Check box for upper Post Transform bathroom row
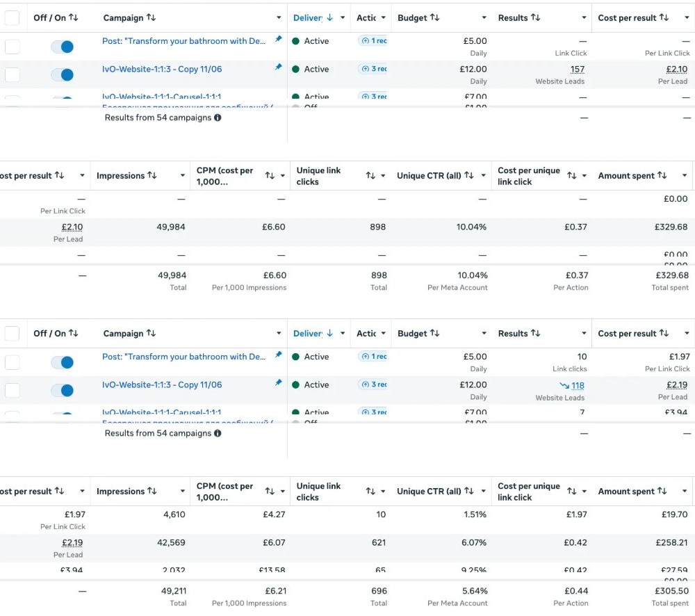This screenshot has width=695, height=616. (12, 47)
